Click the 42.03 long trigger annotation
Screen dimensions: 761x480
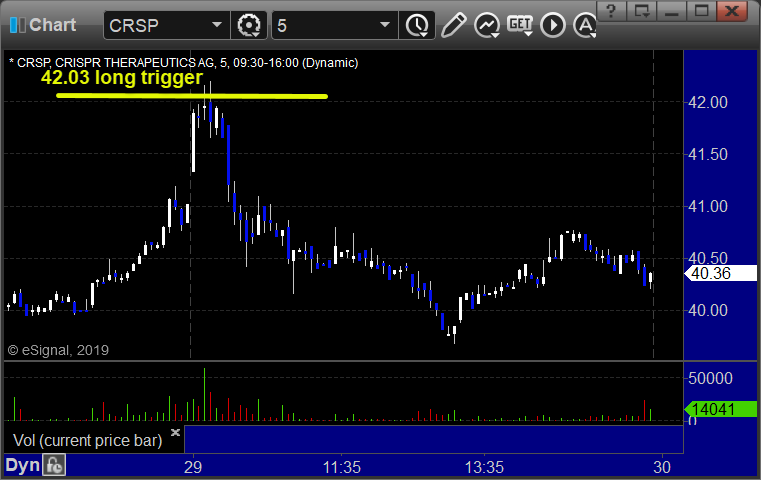tap(122, 77)
